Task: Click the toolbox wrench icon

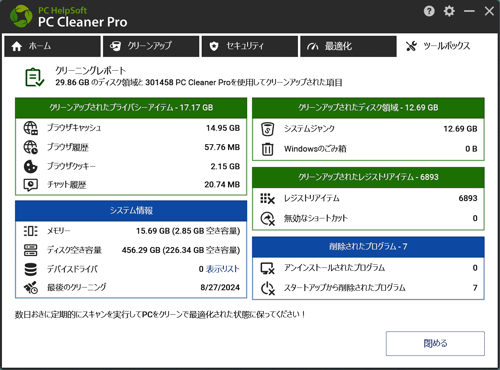Action: 411,46
